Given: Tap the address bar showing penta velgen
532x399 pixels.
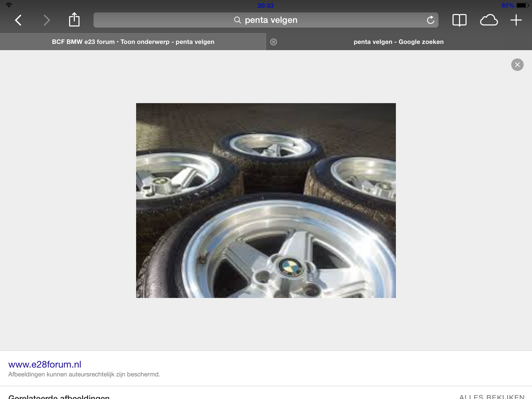Looking at the screenshot, I should [266, 20].
